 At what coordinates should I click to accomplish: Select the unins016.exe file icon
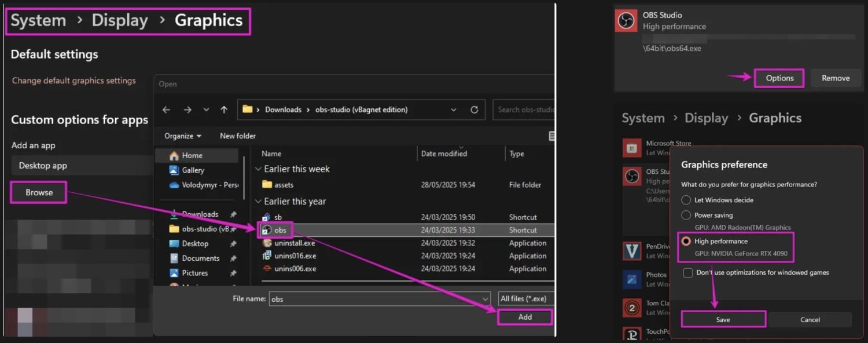click(267, 256)
